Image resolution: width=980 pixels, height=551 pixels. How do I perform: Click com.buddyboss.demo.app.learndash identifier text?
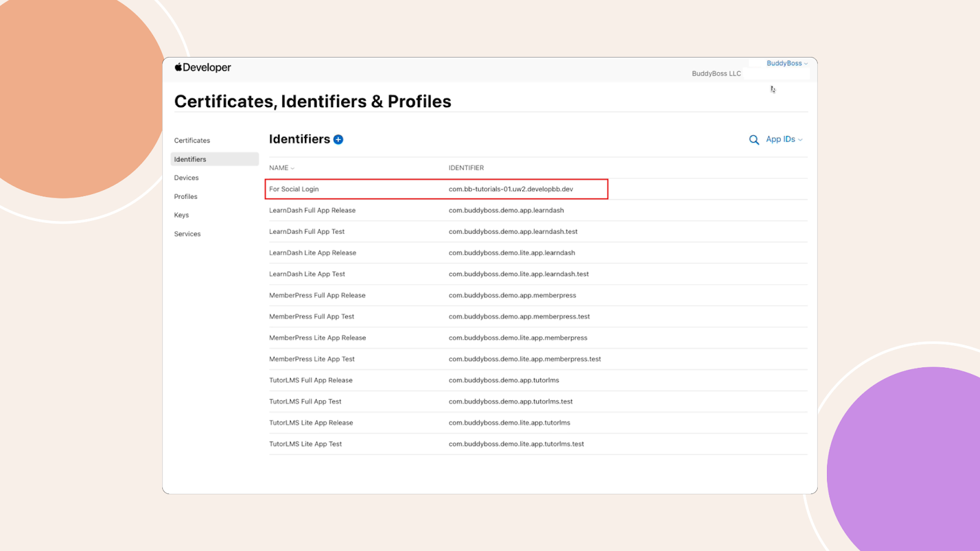pyautogui.click(x=506, y=211)
